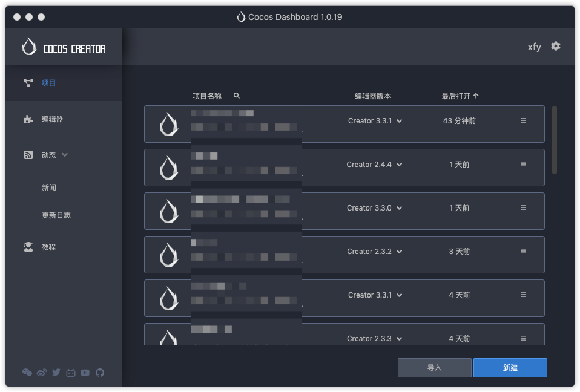Image resolution: width=580 pixels, height=392 pixels.
Task: Open the WeChat link in the sidebar footer
Action: tap(27, 373)
